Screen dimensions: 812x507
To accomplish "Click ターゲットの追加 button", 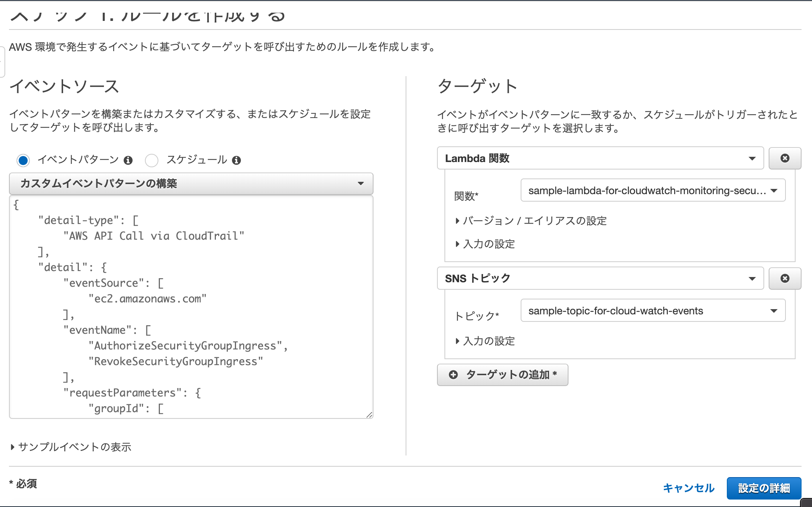I will [x=502, y=374].
